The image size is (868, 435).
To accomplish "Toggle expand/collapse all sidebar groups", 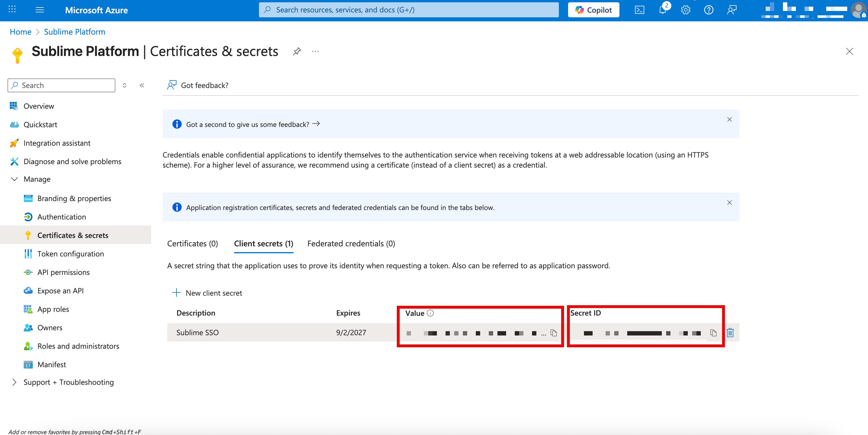I will 125,85.
